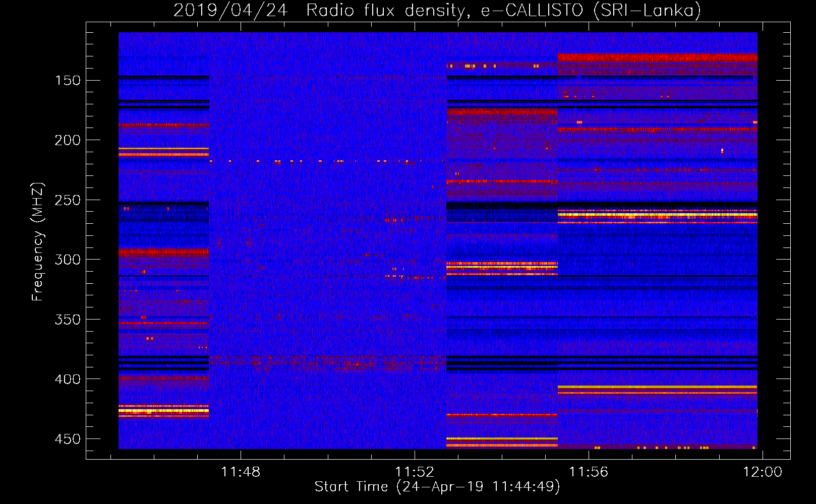Click the 11:52 time tick label
Screen dimensions: 816x504
[x=415, y=472]
